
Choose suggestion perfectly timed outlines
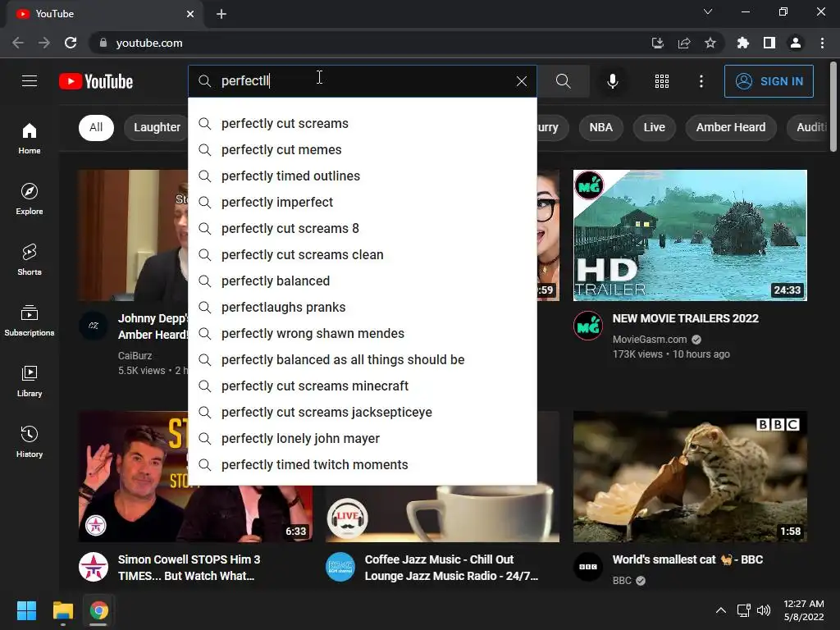(363, 176)
